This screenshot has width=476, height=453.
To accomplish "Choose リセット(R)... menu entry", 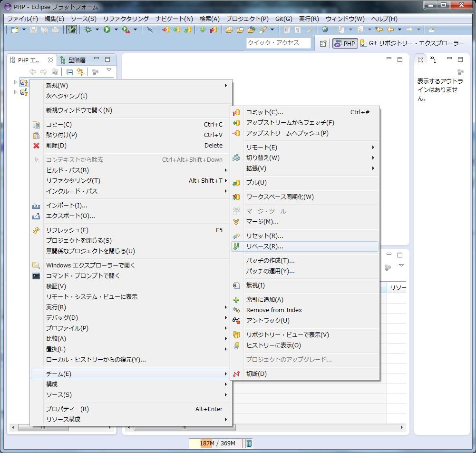I will pos(305,236).
